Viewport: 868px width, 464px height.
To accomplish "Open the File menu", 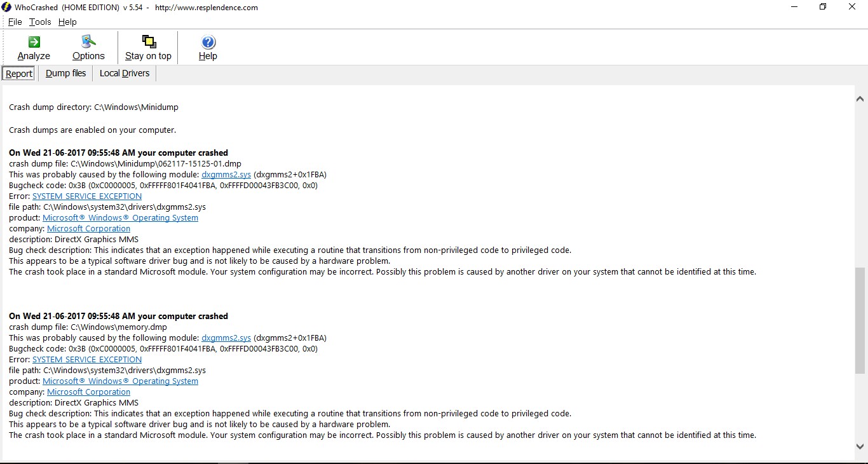I will [15, 22].
